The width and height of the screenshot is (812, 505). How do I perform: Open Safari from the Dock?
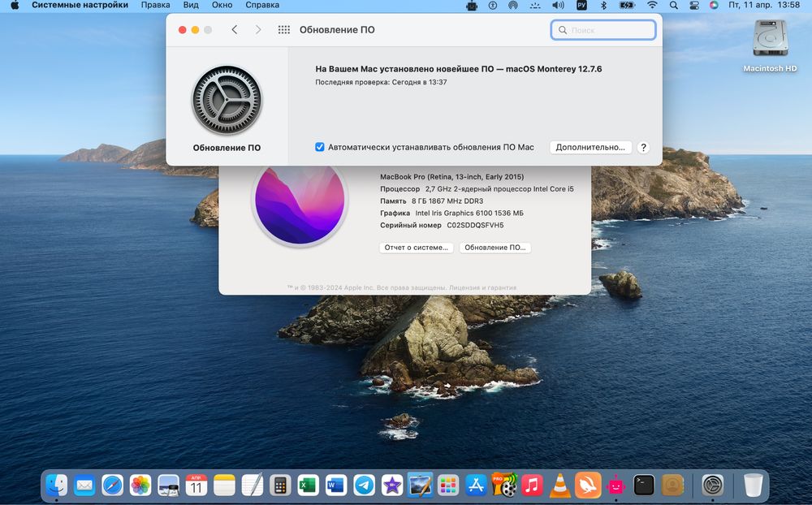pos(112,486)
